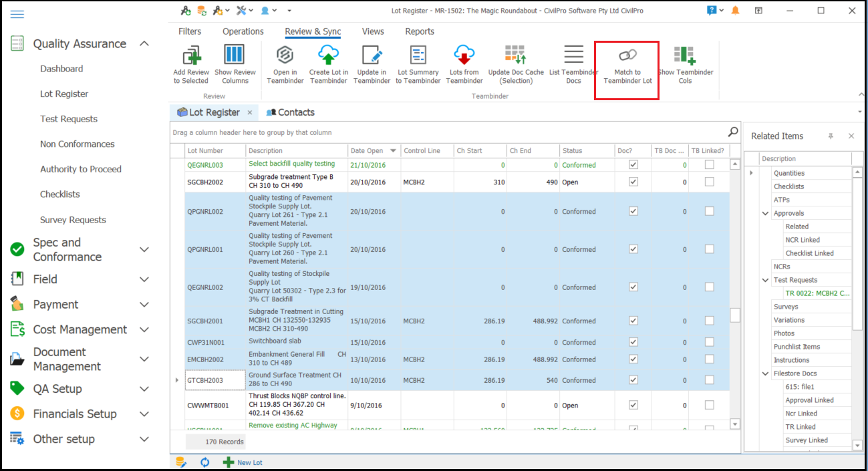Viewport: 868px width, 471px height.
Task: Collapse the Filestore Docs node in Related Items
Action: pyautogui.click(x=766, y=373)
